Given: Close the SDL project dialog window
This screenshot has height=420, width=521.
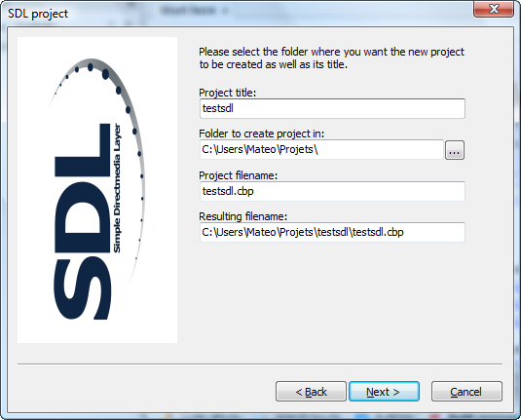Looking at the screenshot, I should tap(494, 9).
